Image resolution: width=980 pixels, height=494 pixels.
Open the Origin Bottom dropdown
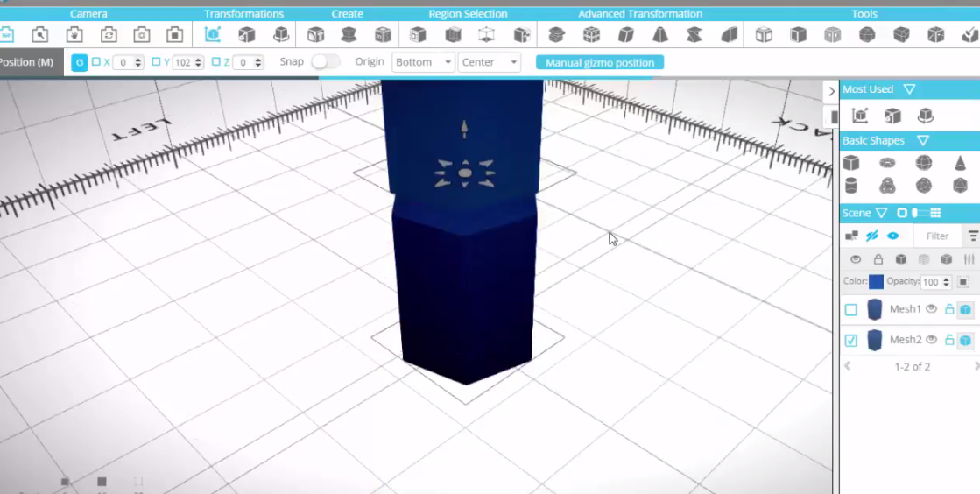pos(423,62)
